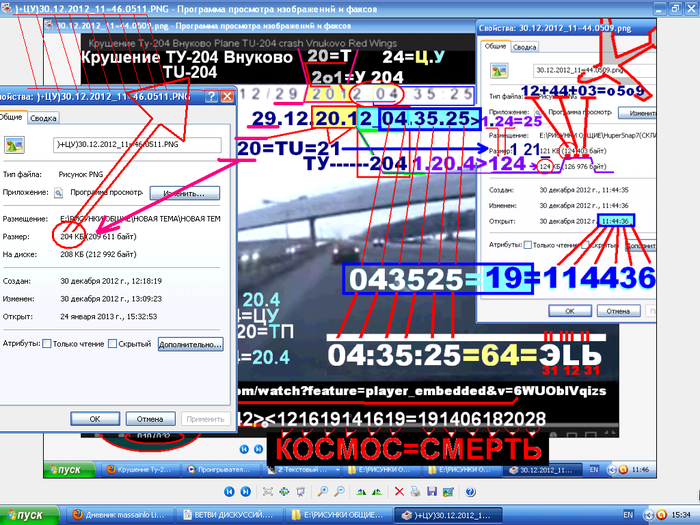Toggle 'Скрытый' checkbox in 0511.PNG properties

tap(112, 343)
